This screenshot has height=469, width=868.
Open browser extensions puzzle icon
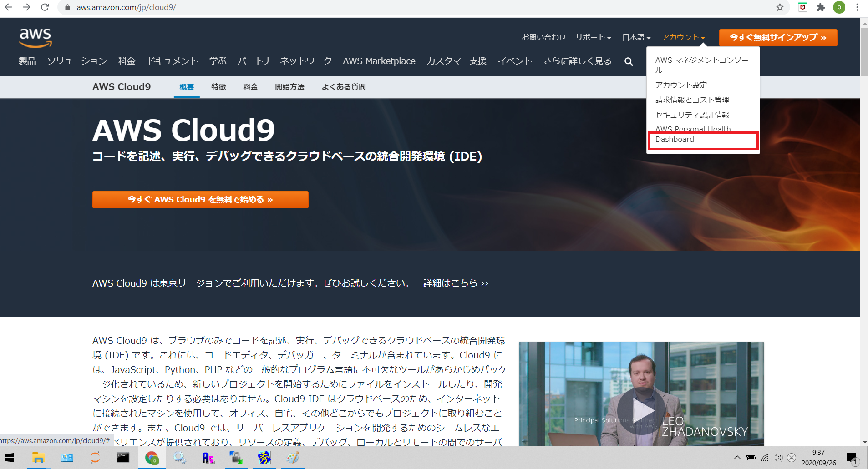tap(821, 7)
